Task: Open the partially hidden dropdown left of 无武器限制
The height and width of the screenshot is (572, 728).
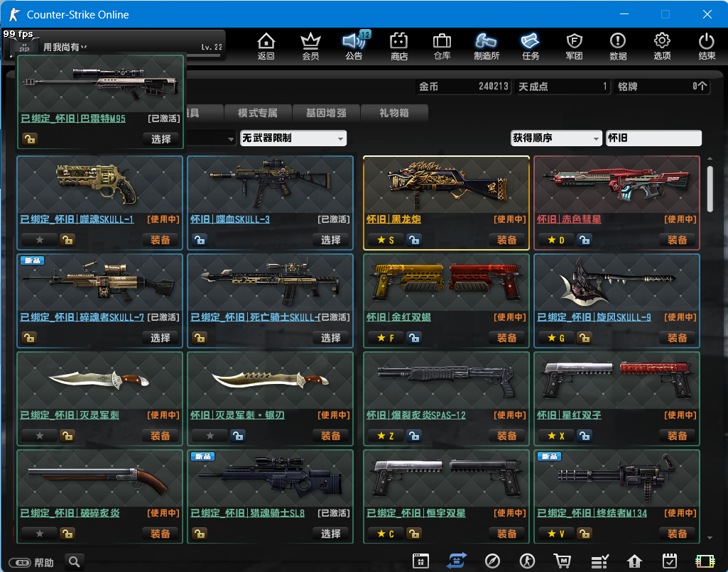Action: point(211,138)
